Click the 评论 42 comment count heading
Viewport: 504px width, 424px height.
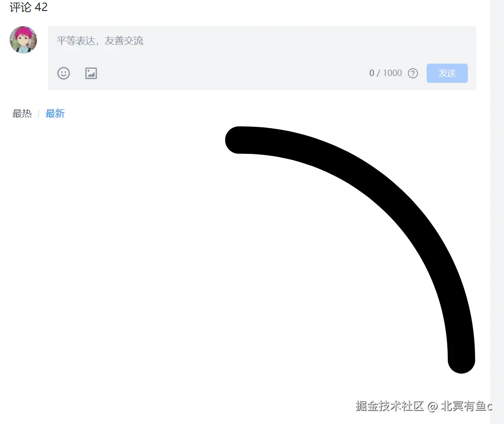coord(27,7)
